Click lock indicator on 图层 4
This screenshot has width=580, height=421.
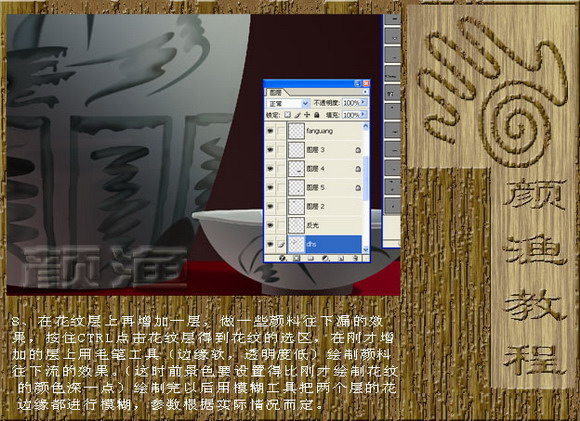click(x=358, y=169)
